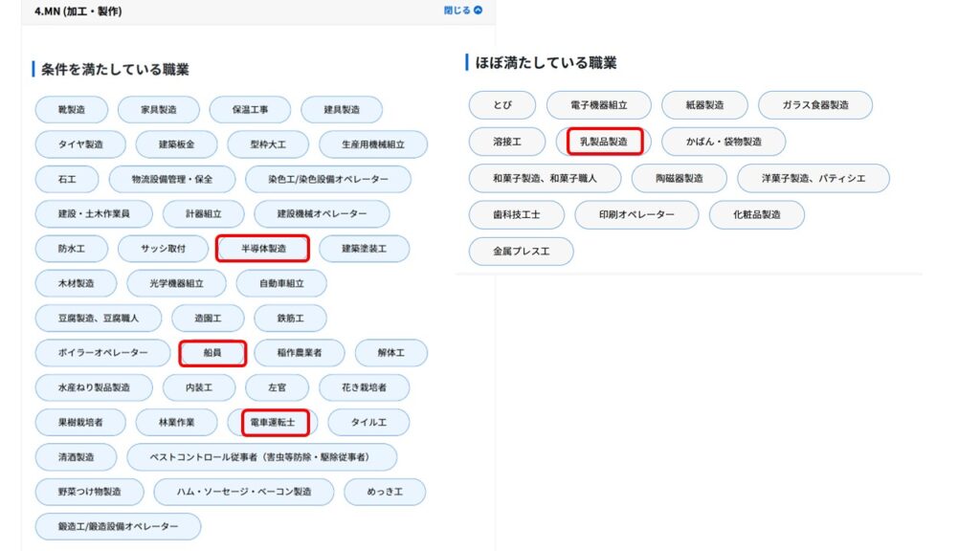Image resolution: width=980 pixels, height=551 pixels.
Task: Collapse the section with 閉じる chevron
Action: pyautogui.click(x=463, y=11)
